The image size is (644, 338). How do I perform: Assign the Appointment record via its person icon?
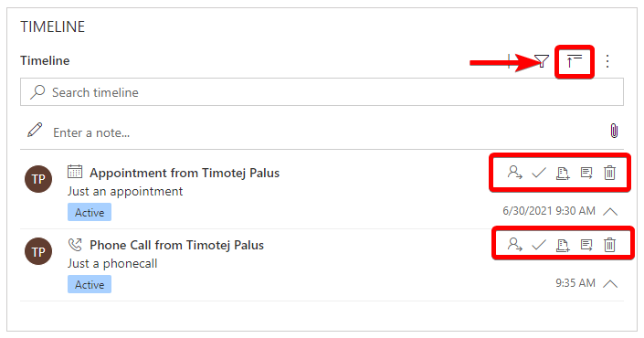point(514,173)
